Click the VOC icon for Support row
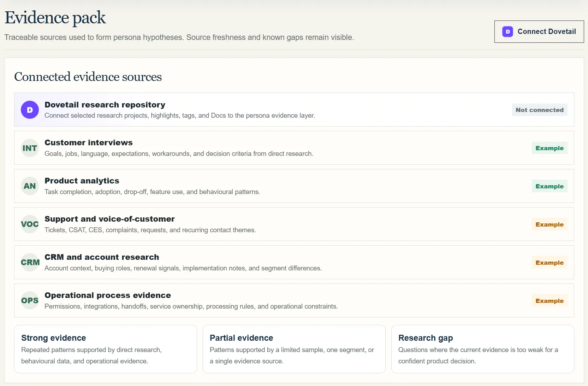This screenshot has height=386, width=588. tap(30, 224)
